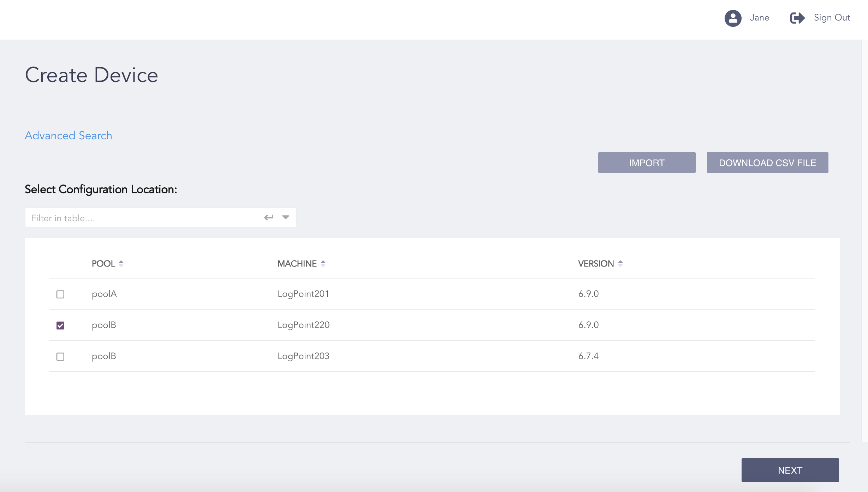Uncheck the poolB LogPoint220 checkbox
Viewport: 868px width, 492px height.
(60, 326)
